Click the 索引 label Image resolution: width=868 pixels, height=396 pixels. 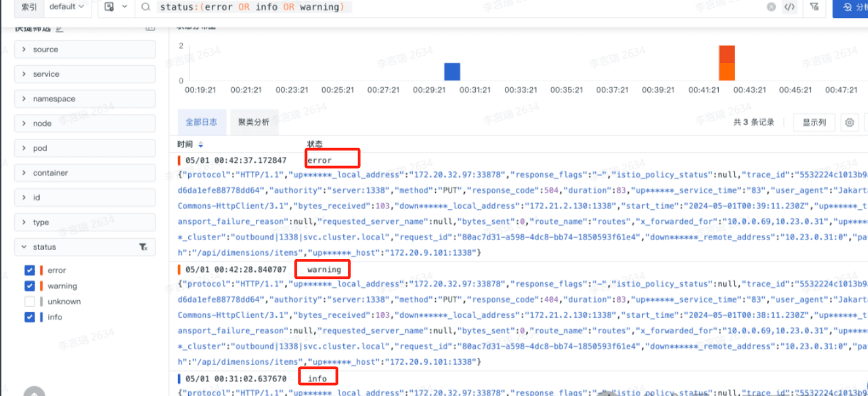(x=29, y=7)
